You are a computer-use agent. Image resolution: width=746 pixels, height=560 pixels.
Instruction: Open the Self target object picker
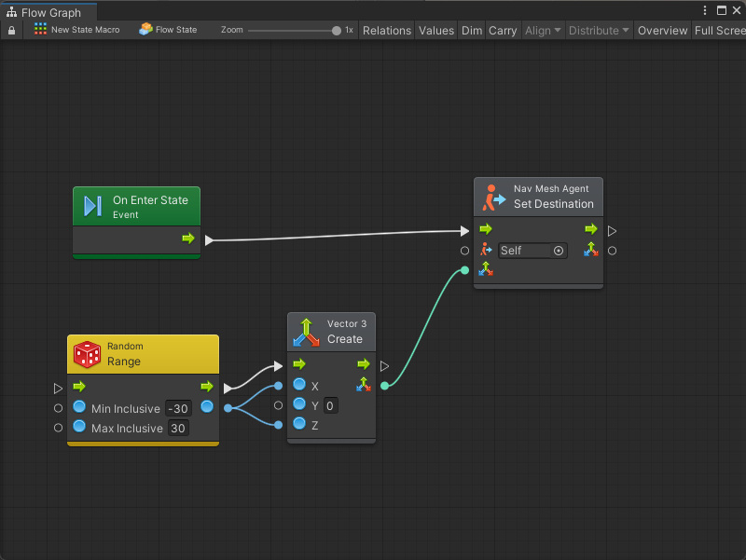click(x=559, y=251)
